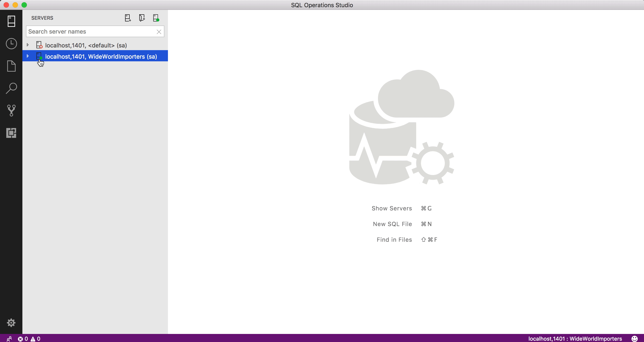The height and width of the screenshot is (342, 644).
Task: Toggle Show Active Connections icon
Action: tap(156, 18)
